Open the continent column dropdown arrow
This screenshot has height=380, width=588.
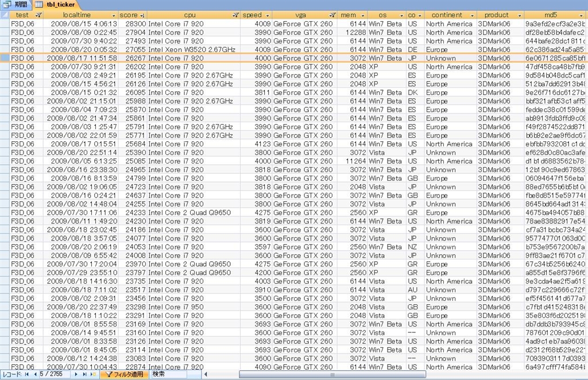472,15
